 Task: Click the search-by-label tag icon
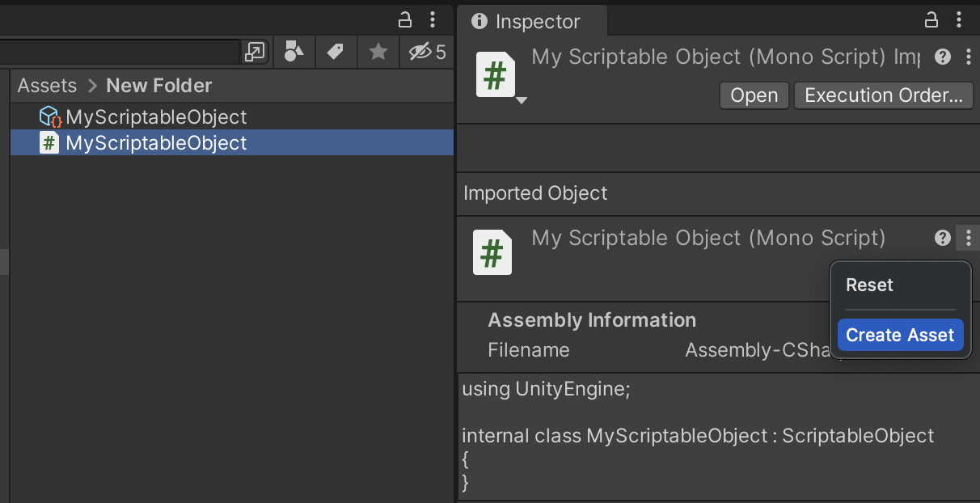tap(335, 53)
